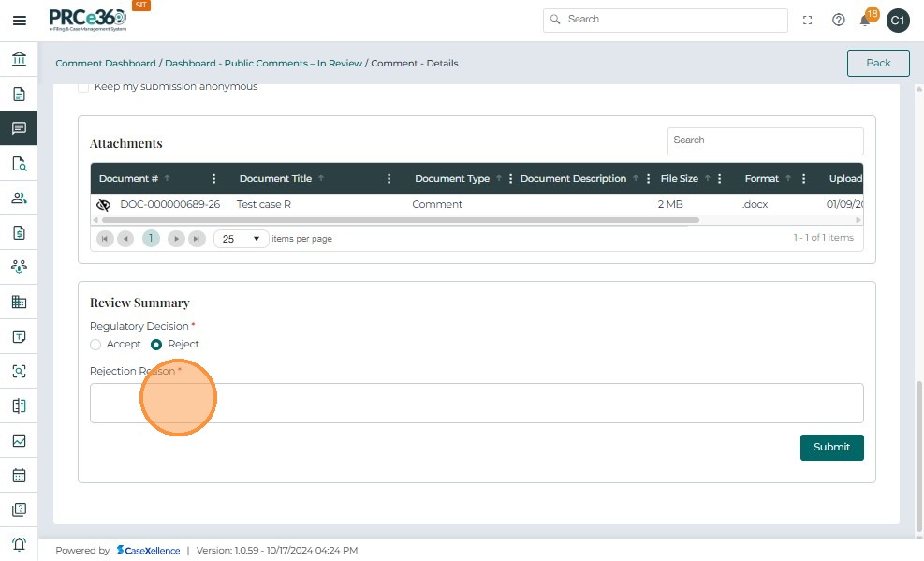924x561 pixels.
Task: Click the notifications bell icon
Action: [865, 21]
